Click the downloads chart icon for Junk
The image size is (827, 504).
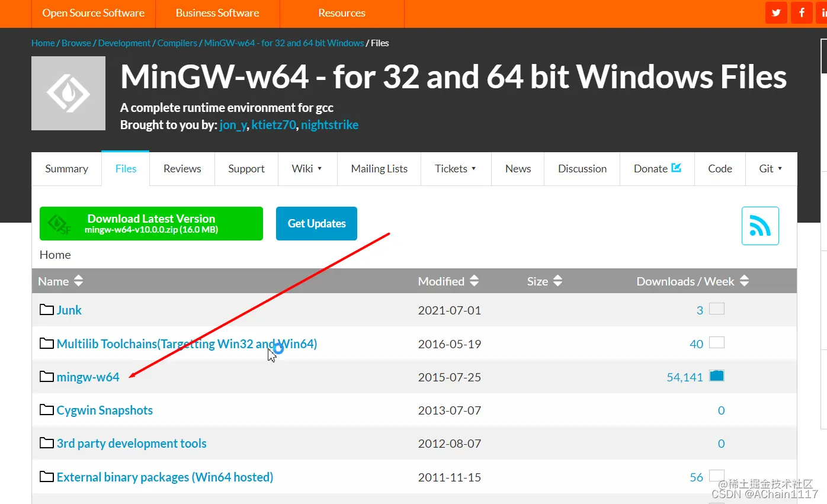click(x=717, y=309)
